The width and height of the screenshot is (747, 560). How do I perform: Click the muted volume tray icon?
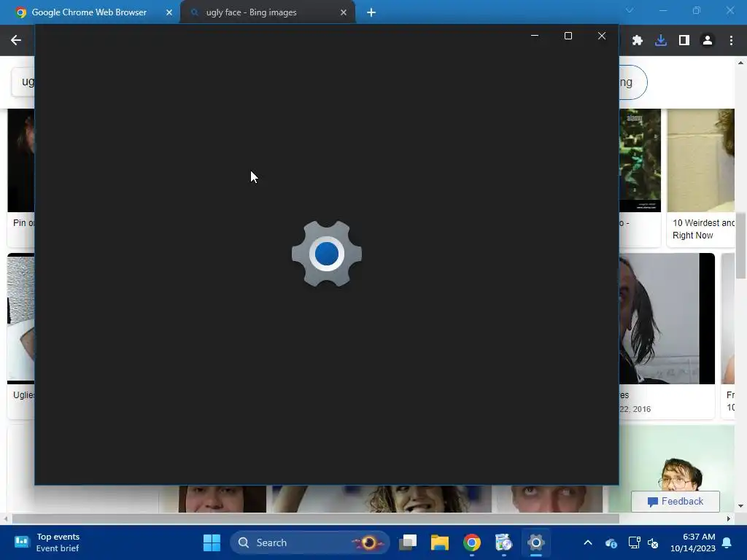[653, 542]
